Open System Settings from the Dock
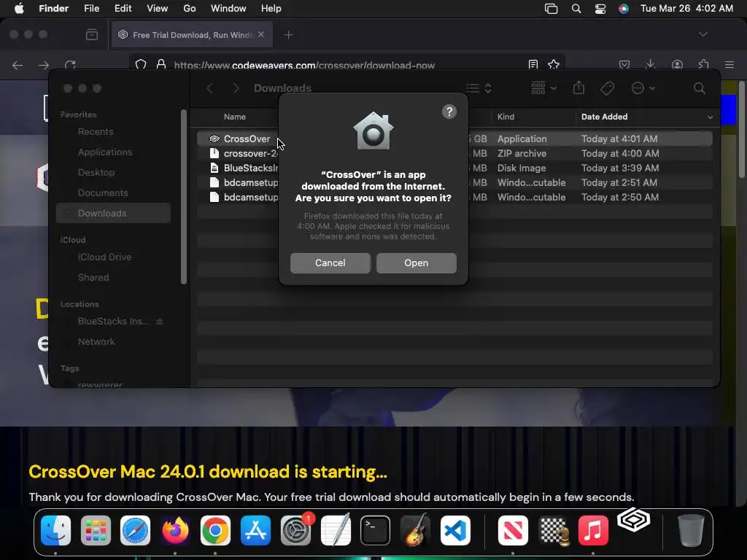 [x=295, y=531]
